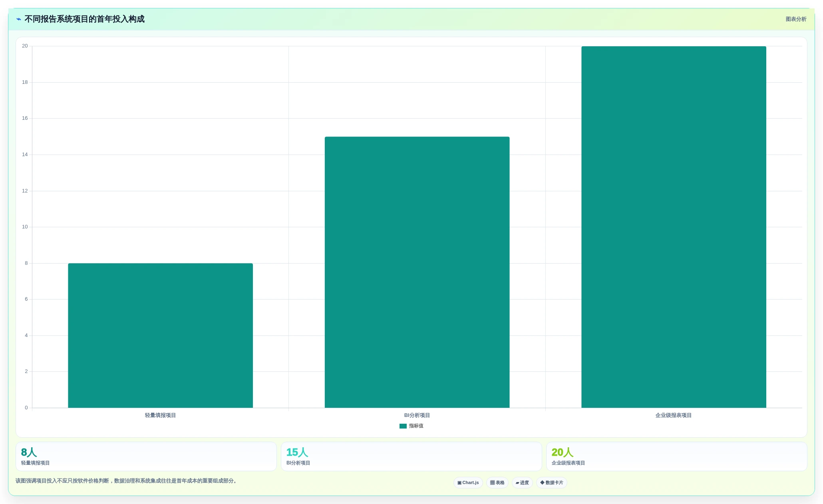Open the 15人 data card
Viewport: 823px width, 504px height.
coord(411,456)
